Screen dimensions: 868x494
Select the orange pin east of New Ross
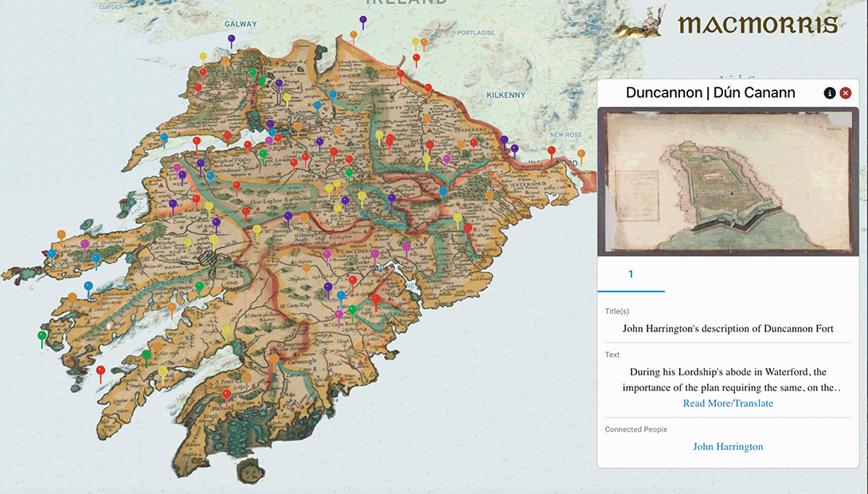click(x=581, y=155)
